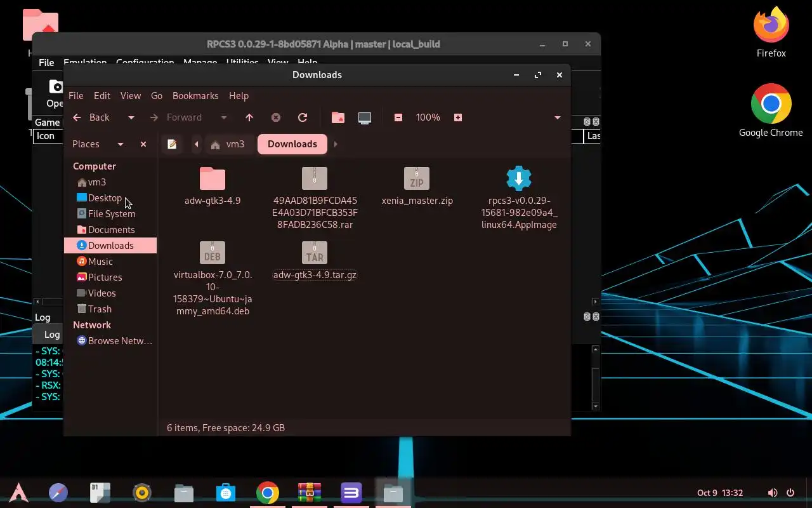The width and height of the screenshot is (812, 508).
Task: Go up to the parent folder
Action: pos(249,117)
